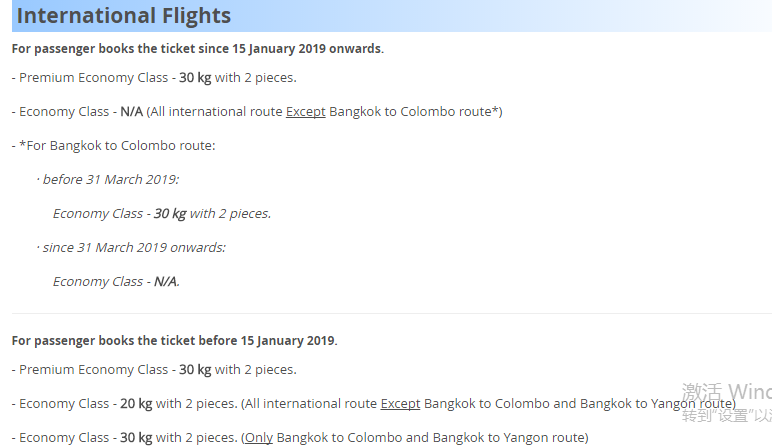
Task: Click the International Flights section heading
Action: (124, 16)
